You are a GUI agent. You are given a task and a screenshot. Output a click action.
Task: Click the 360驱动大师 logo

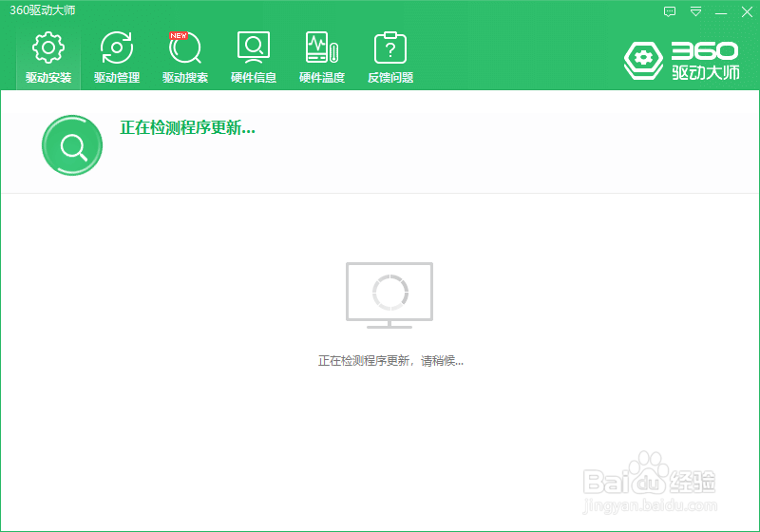pos(682,61)
